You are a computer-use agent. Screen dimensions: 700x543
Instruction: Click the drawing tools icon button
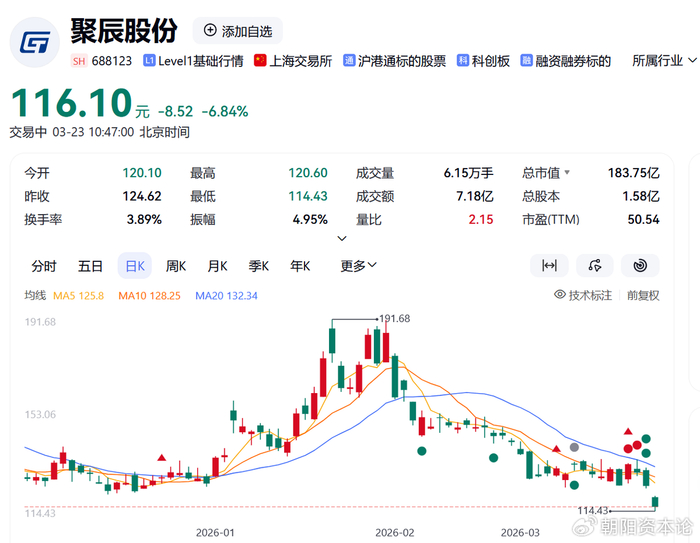click(595, 266)
